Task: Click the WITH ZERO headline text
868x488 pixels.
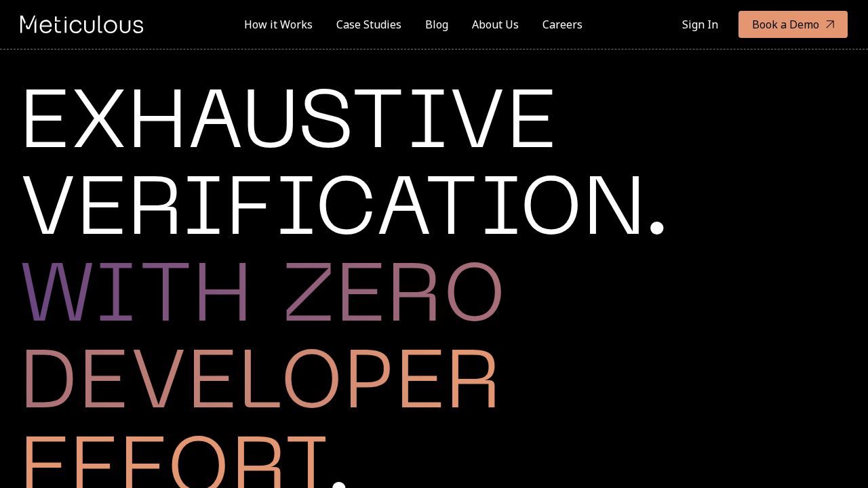Action: 262,292
